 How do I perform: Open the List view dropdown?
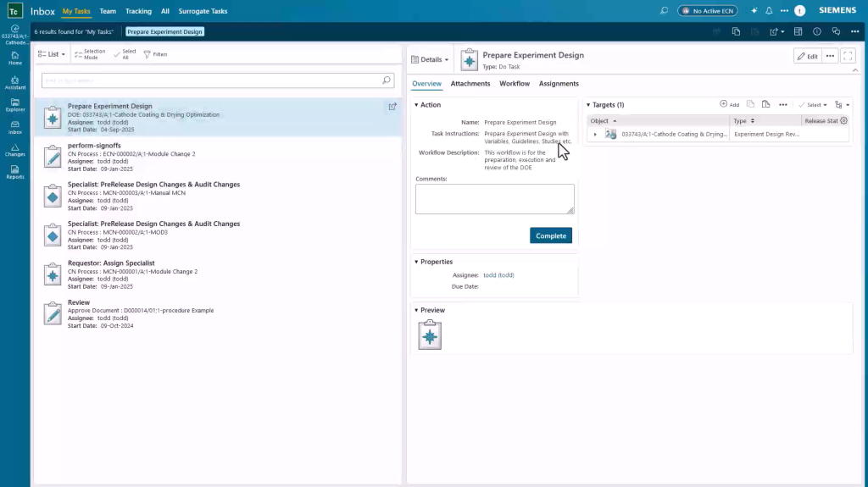(x=52, y=54)
